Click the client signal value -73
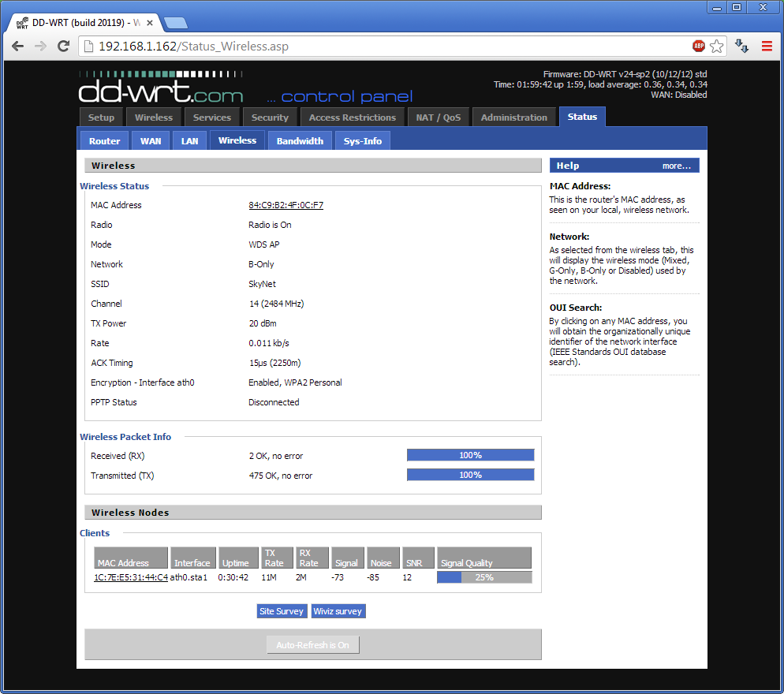The width and height of the screenshot is (784, 694). (x=338, y=577)
